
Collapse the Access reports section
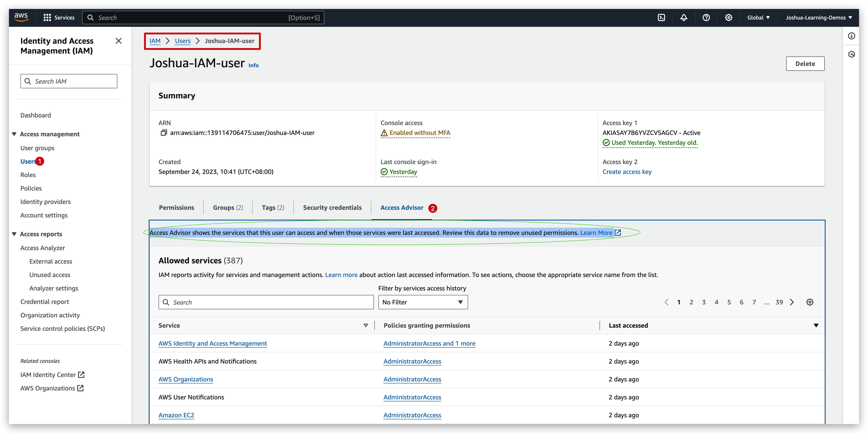point(14,234)
